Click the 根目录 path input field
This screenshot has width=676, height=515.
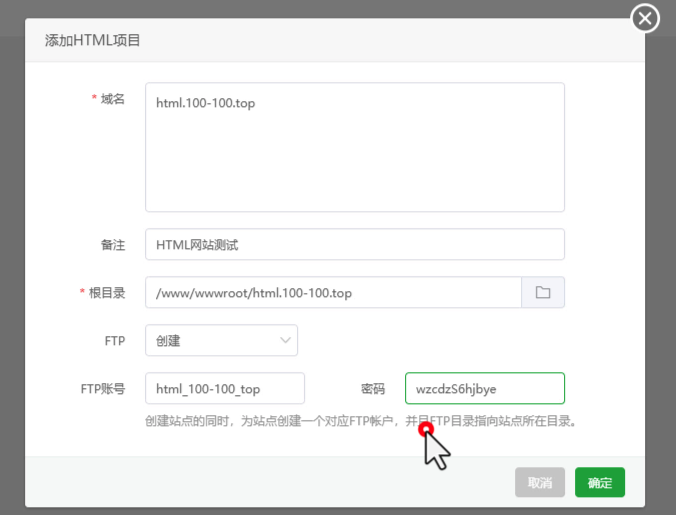pos(333,292)
